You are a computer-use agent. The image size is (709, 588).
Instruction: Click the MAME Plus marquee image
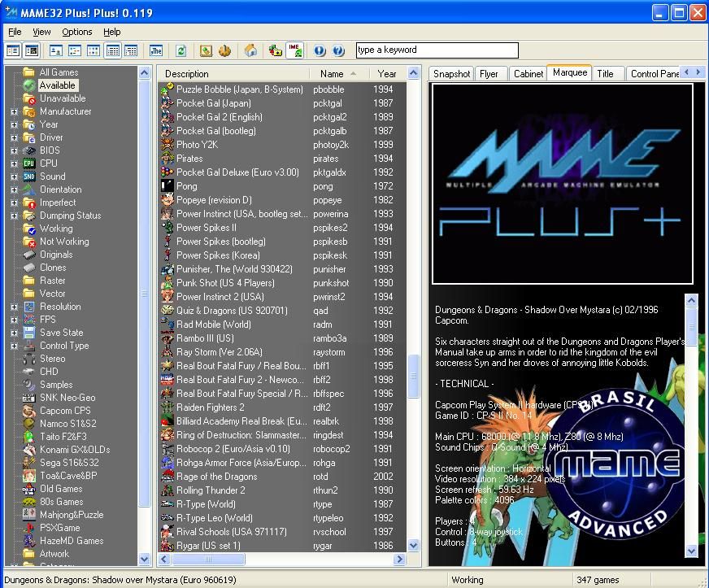tap(563, 184)
